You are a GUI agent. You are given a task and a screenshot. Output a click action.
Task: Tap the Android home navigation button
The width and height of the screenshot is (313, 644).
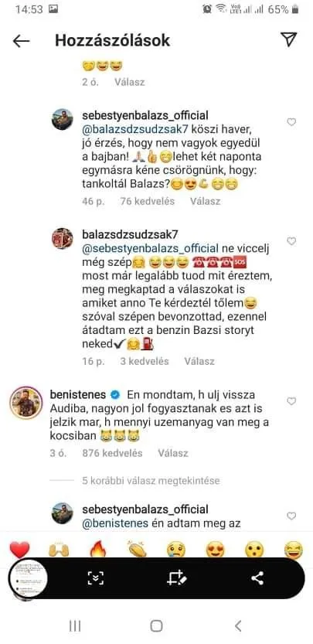pyautogui.click(x=156, y=626)
